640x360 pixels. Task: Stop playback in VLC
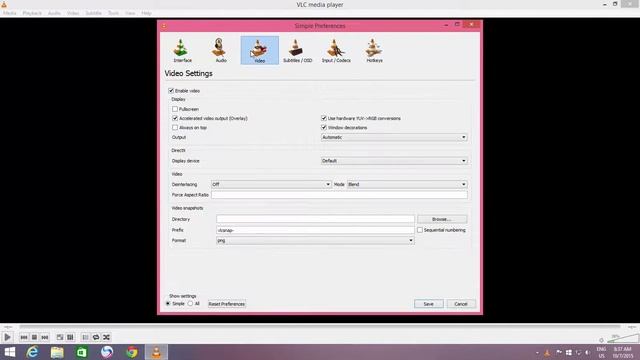34,337
